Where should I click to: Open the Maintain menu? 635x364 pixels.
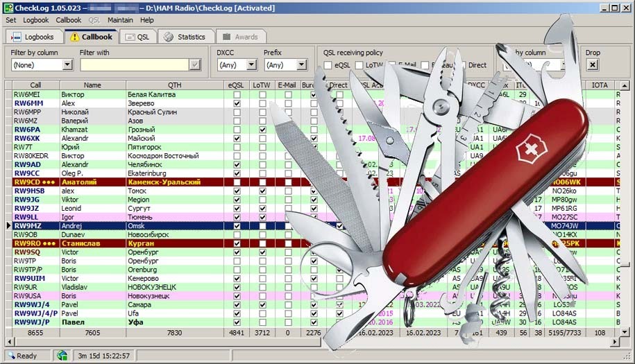(x=120, y=20)
